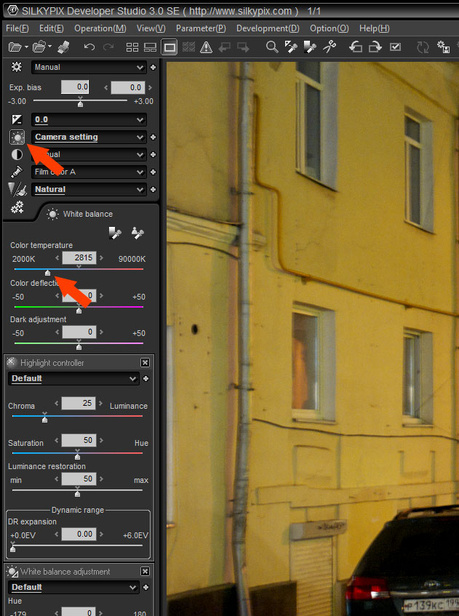Image resolution: width=459 pixels, height=616 pixels.
Task: Click the taste add button beside Highlight controller Default
Action: (146, 379)
